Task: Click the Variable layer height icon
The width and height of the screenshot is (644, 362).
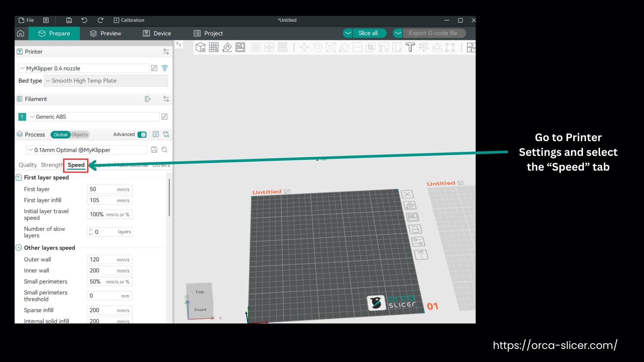Action: click(283, 47)
